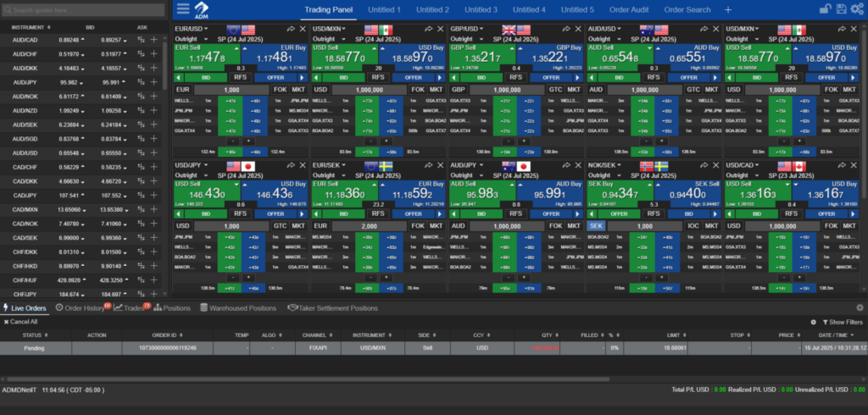Click Cancel All in Live Orders

click(20, 322)
